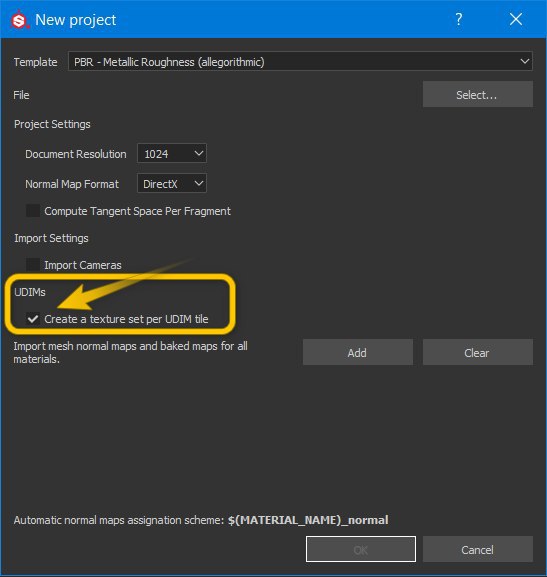Image resolution: width=547 pixels, height=577 pixels.
Task: Cancel the new project dialog
Action: [477, 549]
